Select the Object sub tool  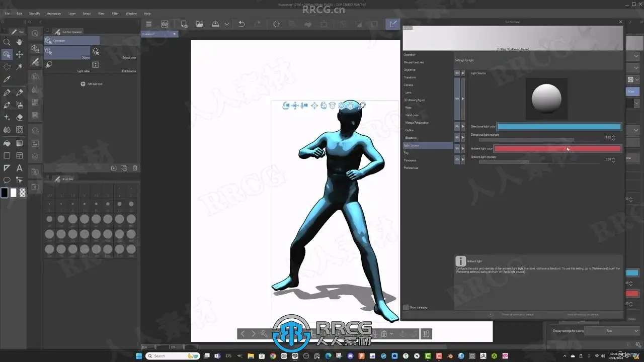(x=67, y=53)
